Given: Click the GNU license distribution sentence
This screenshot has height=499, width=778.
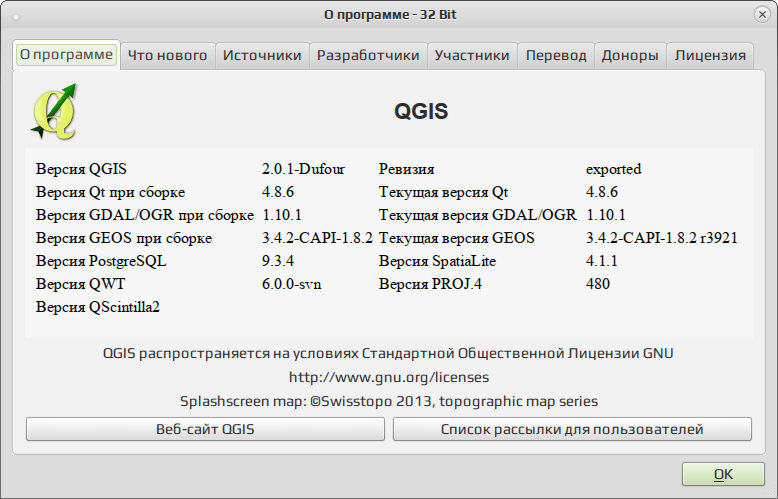Looking at the screenshot, I should coord(389,354).
